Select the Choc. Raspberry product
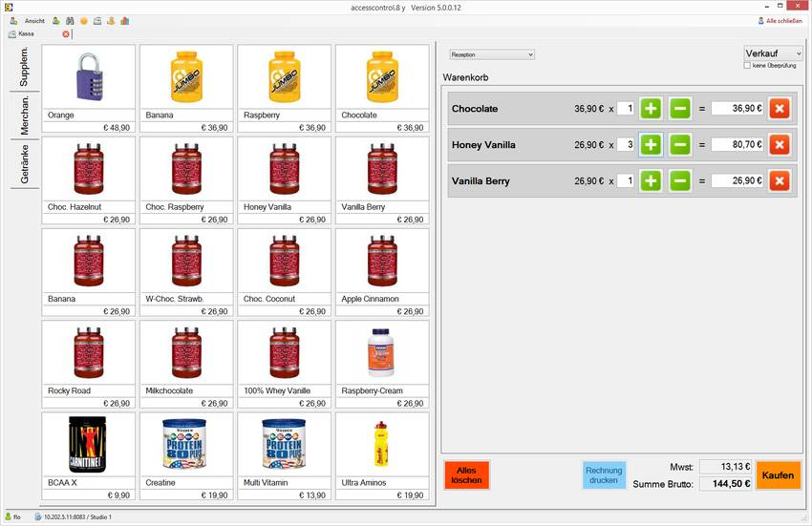The width and height of the screenshot is (812, 526). [x=186, y=180]
